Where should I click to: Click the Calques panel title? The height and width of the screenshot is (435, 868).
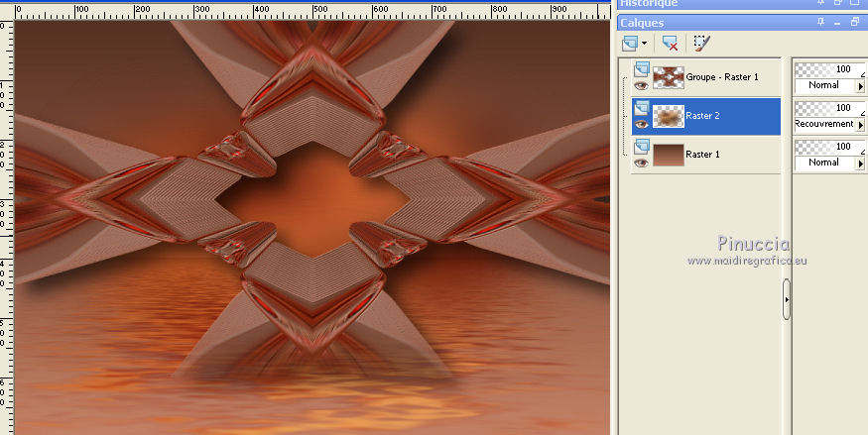[x=642, y=23]
